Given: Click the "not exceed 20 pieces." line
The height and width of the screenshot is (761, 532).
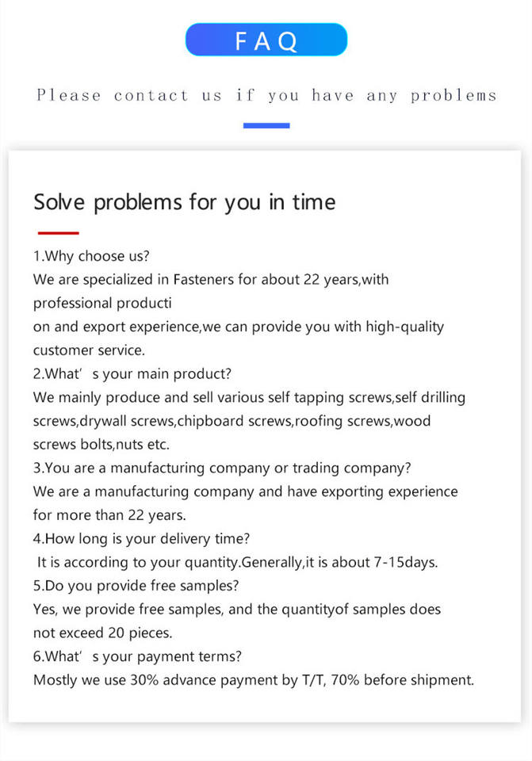Looking at the screenshot, I should [x=102, y=633].
